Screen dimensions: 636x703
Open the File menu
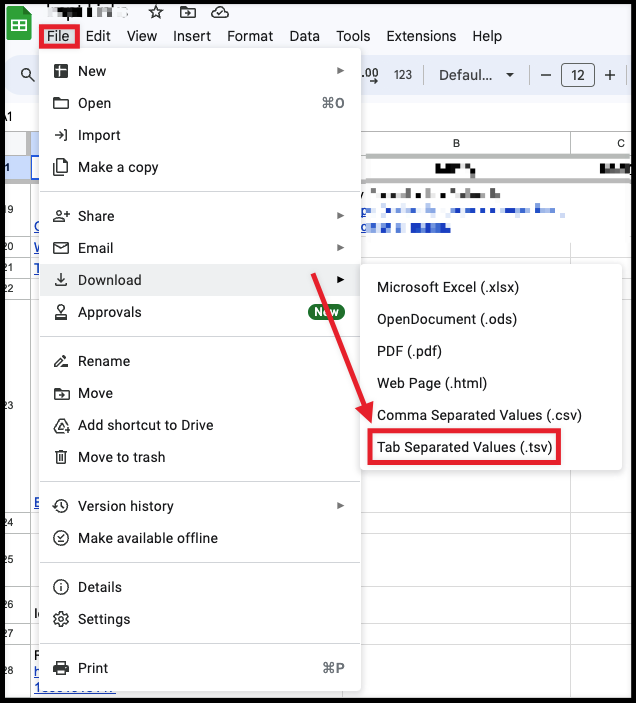pyautogui.click(x=59, y=36)
